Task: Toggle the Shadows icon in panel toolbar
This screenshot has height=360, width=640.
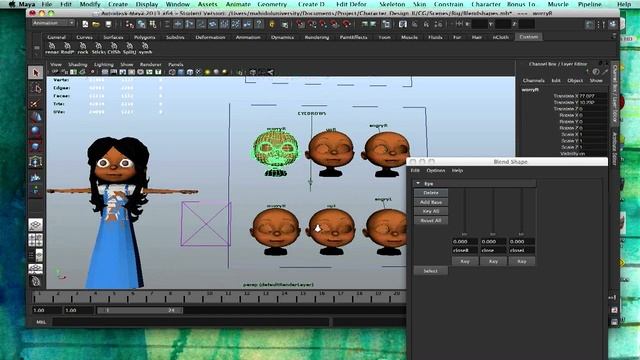Action: [216, 72]
